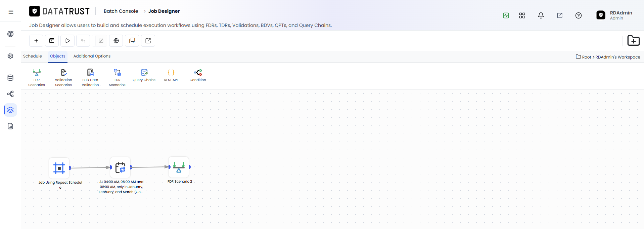Open the report document icon in sidebar

[x=10, y=126]
